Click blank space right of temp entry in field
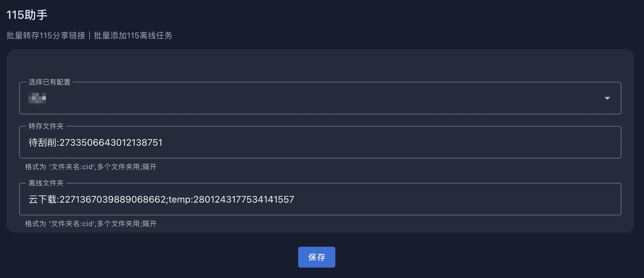644x278 pixels. click(456, 199)
